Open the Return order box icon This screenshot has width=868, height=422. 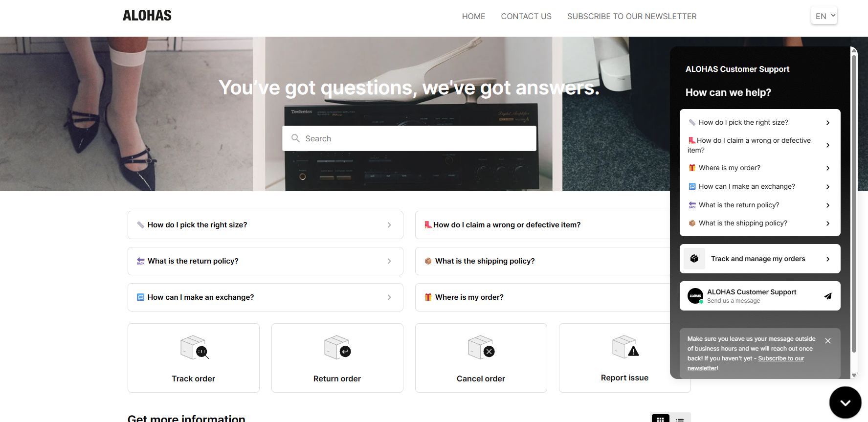(x=337, y=348)
